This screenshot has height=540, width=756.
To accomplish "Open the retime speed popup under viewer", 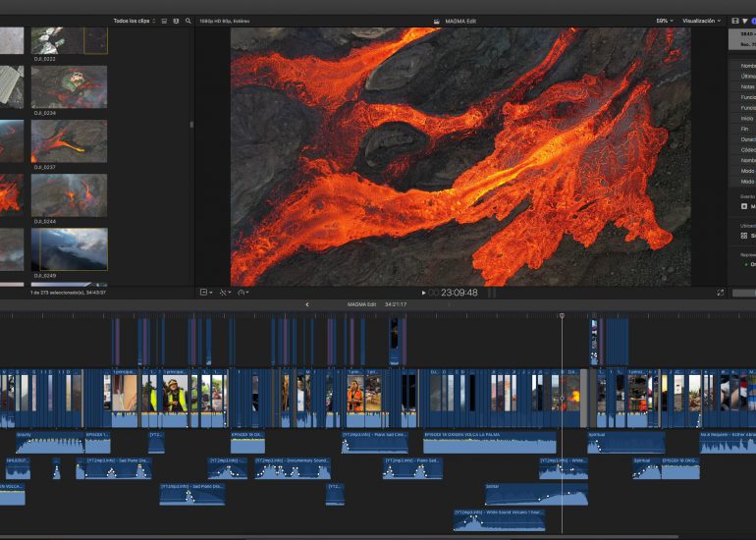I will click(x=243, y=293).
